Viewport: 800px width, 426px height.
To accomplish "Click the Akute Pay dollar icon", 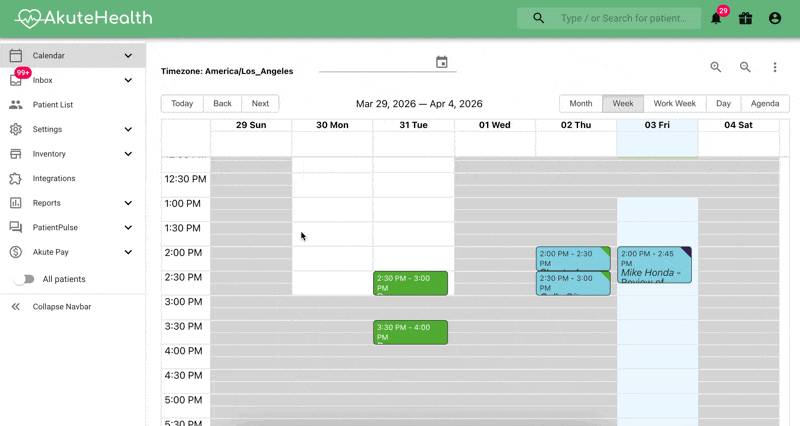I will (x=16, y=252).
